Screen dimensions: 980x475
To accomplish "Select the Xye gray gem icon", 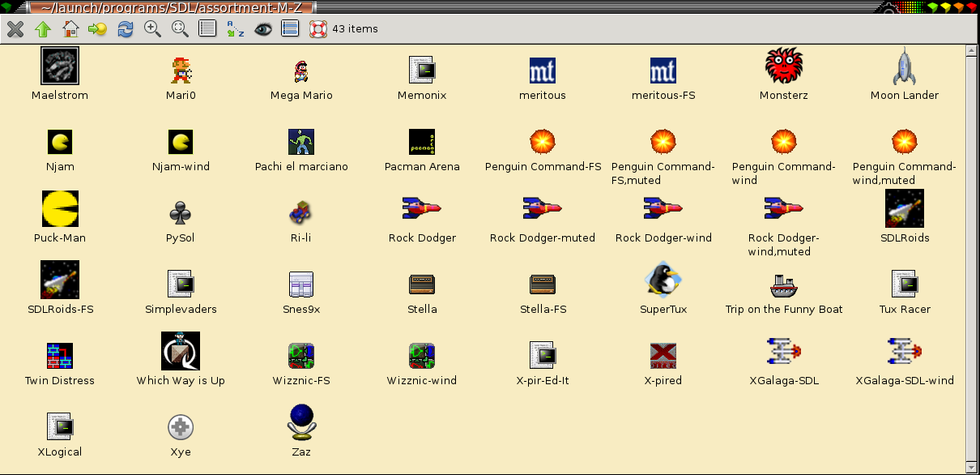I will 181,427.
